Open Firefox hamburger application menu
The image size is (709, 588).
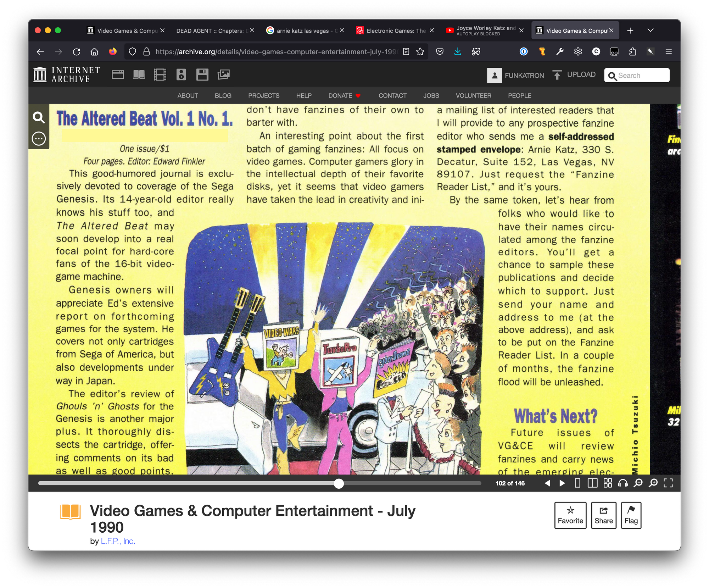click(669, 52)
